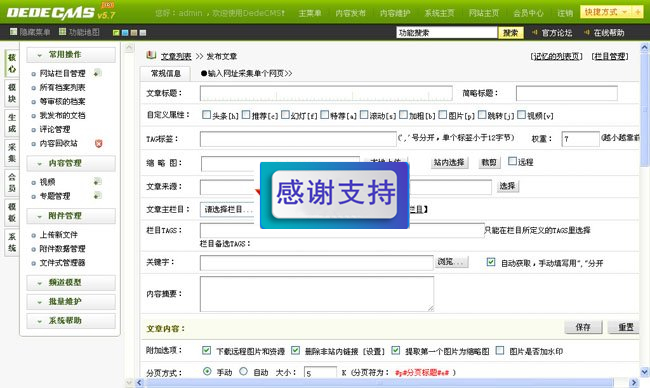Viewport: 650px width, 388px height.
Task: Check the 头条[h] attribute box
Action: coord(206,114)
